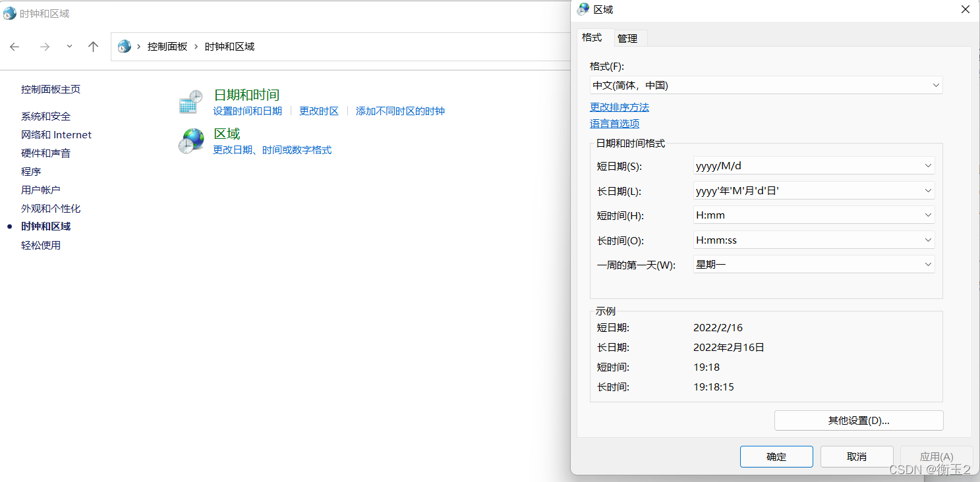Click the back arrow in Control Panel

(x=14, y=47)
